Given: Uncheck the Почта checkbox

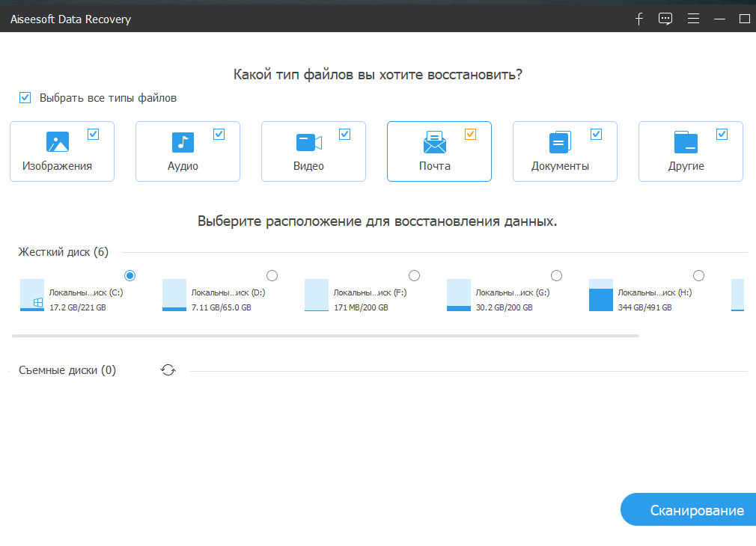Looking at the screenshot, I should pos(471,135).
